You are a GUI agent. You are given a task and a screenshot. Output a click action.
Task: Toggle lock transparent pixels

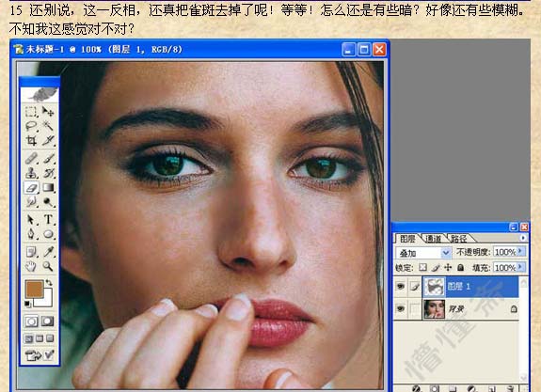pos(422,267)
